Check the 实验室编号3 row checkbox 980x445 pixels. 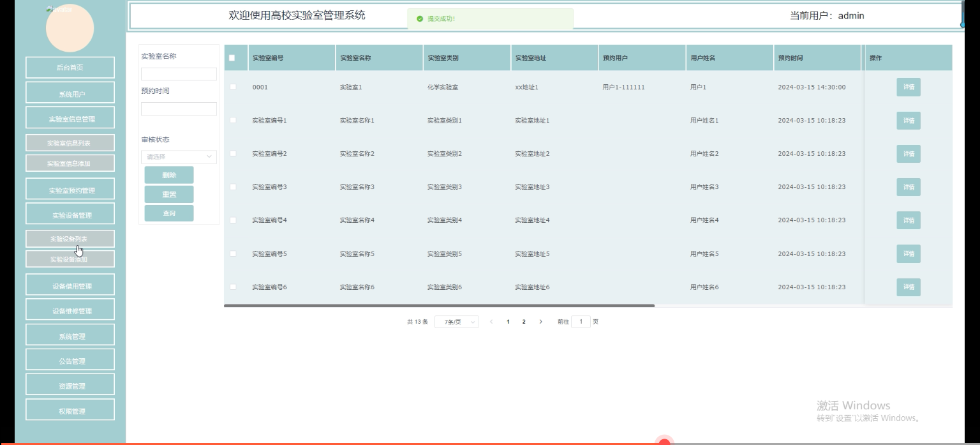233,186
